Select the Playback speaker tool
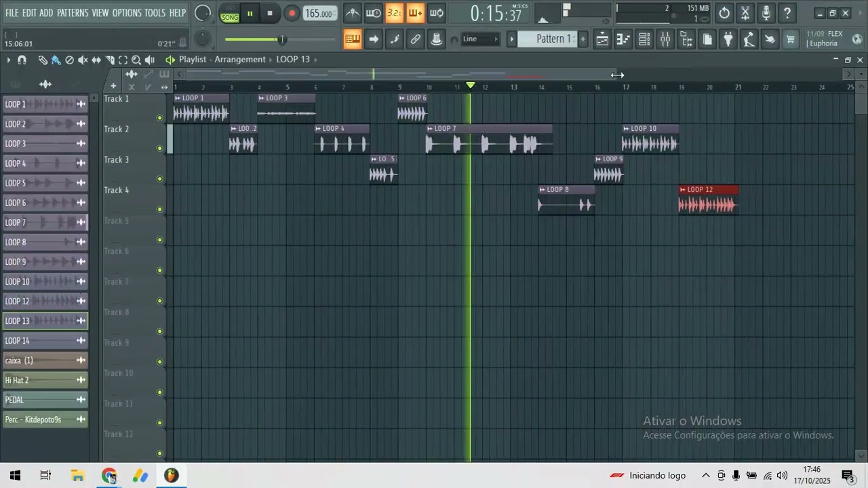The height and width of the screenshot is (488, 868). [x=150, y=60]
